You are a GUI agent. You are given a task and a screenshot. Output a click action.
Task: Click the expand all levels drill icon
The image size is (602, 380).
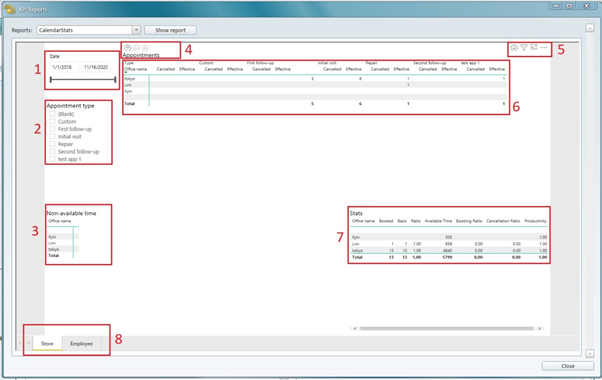(145, 48)
